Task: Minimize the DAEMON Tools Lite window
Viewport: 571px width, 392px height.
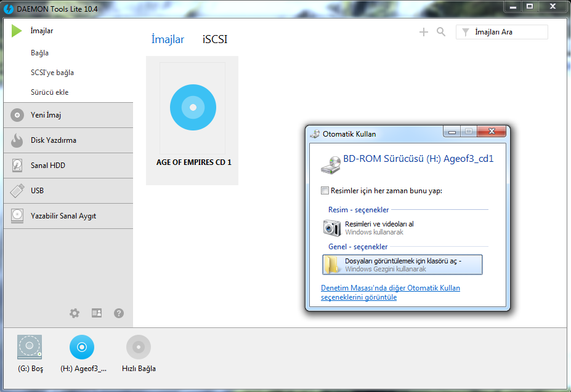Action: pyautogui.click(x=513, y=6)
